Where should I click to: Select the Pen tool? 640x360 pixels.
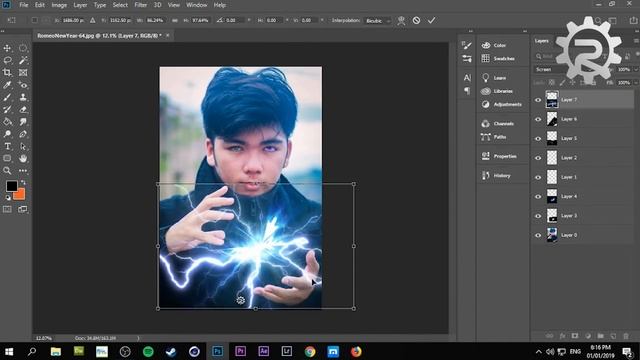[x=23, y=134]
